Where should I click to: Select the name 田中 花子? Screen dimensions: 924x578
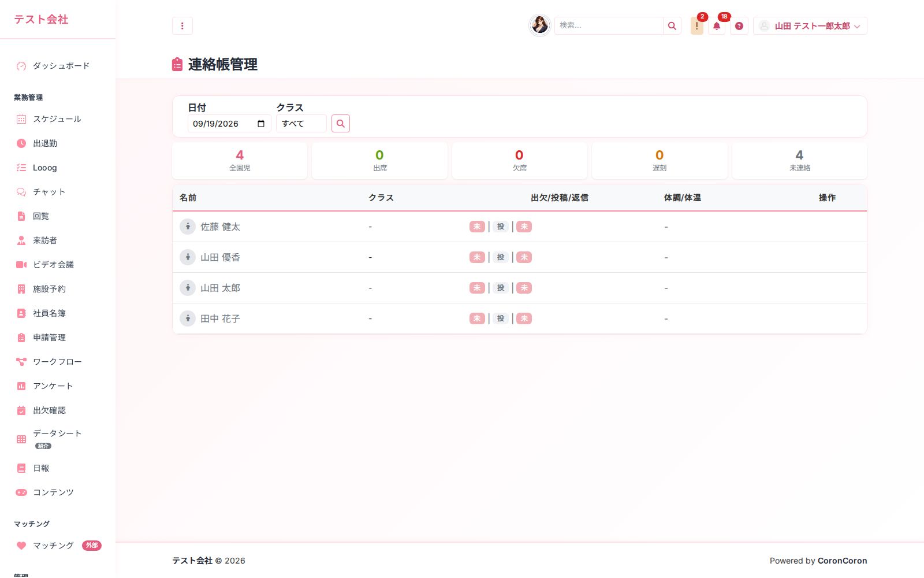click(220, 318)
